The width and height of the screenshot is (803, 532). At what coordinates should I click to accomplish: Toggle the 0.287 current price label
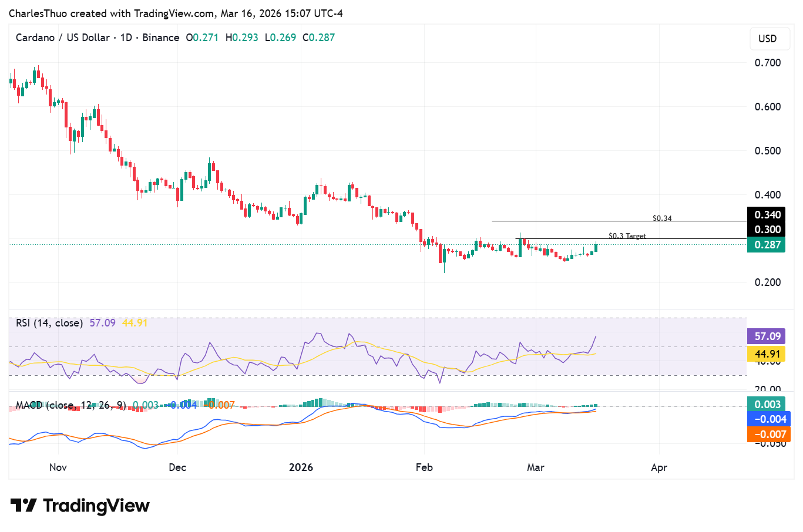tap(766, 245)
